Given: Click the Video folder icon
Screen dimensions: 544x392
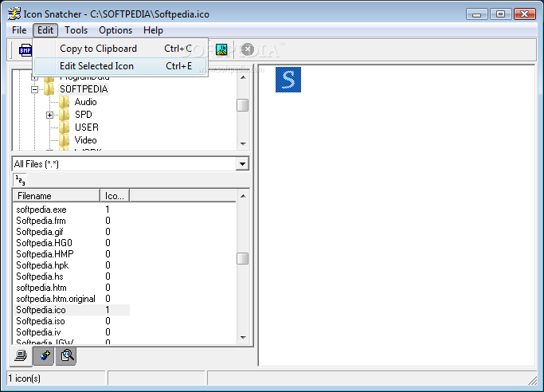Looking at the screenshot, I should click(64, 140).
